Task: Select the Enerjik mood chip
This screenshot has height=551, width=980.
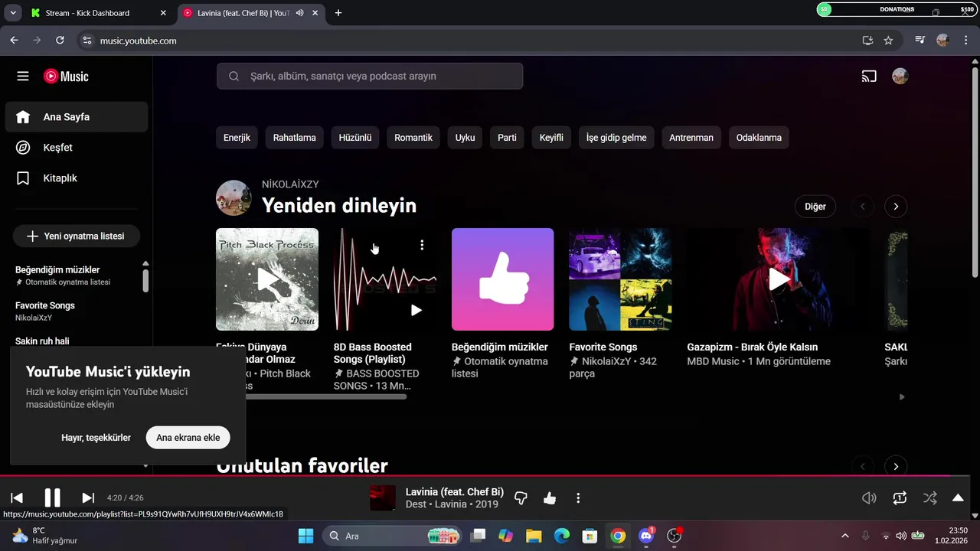Action: pos(237,138)
